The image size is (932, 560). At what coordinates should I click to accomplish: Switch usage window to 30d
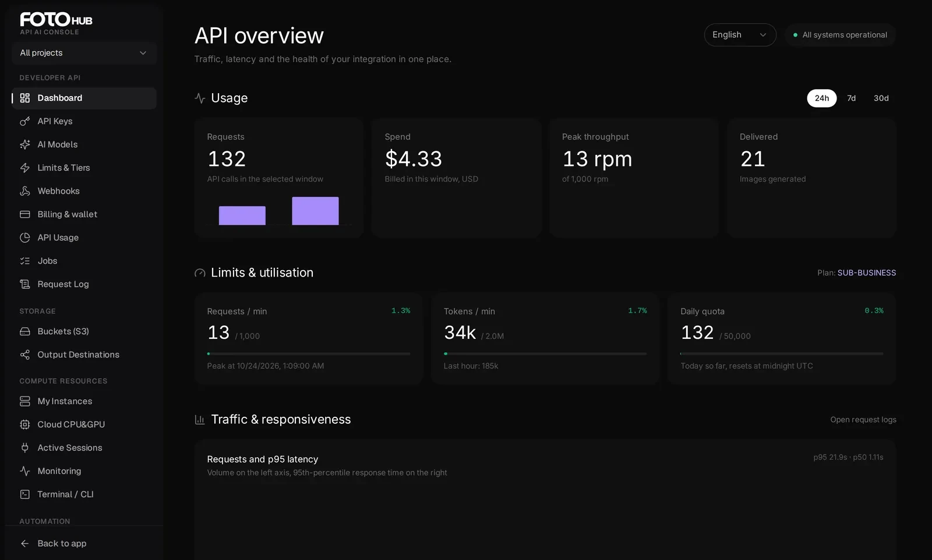881,98
